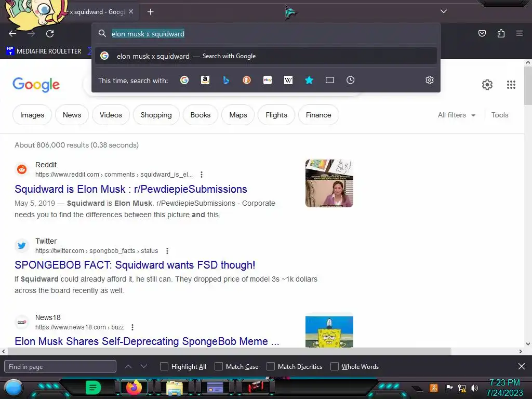This screenshot has width=532, height=399.
Task: Close the 'x squidward - Google' tab
Action: point(131,11)
